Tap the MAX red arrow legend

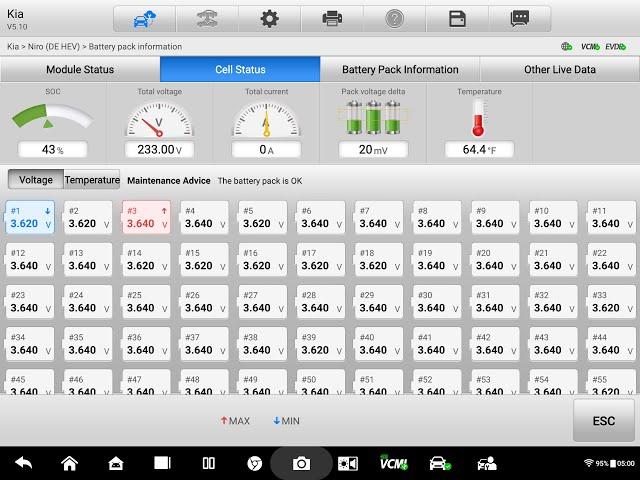click(235, 421)
